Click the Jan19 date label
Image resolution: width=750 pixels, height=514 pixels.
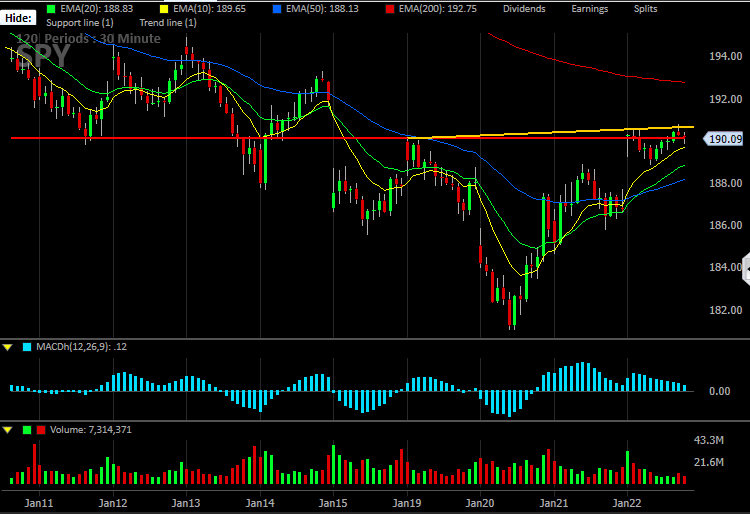pos(407,503)
